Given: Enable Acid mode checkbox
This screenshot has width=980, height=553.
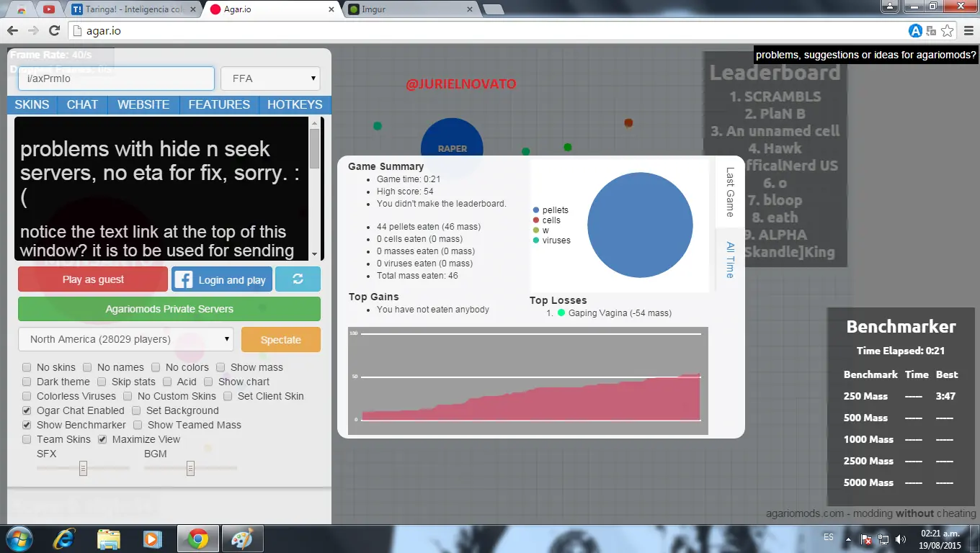Looking at the screenshot, I should [x=167, y=382].
